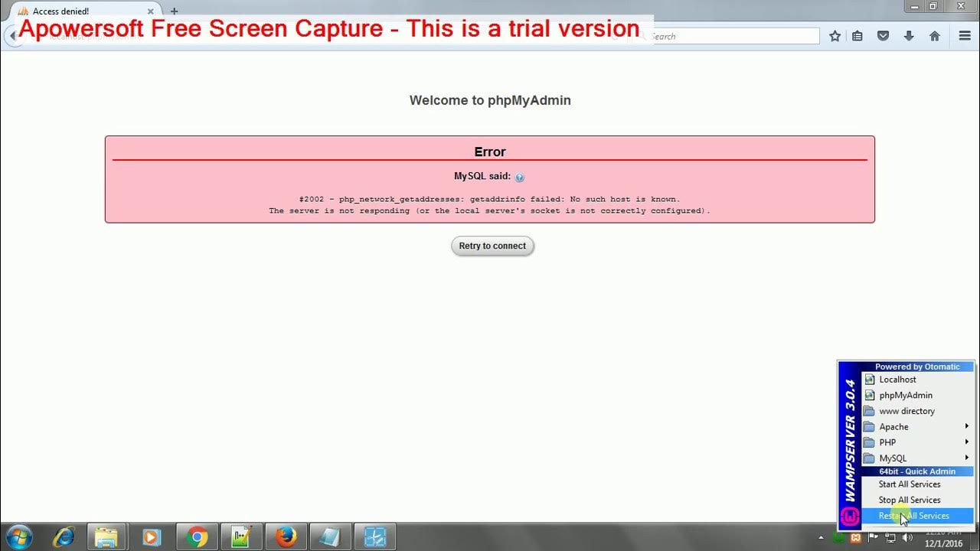Viewport: 980px width, 551px height.
Task: Expand the Apache submenu
Action: pyautogui.click(x=917, y=427)
